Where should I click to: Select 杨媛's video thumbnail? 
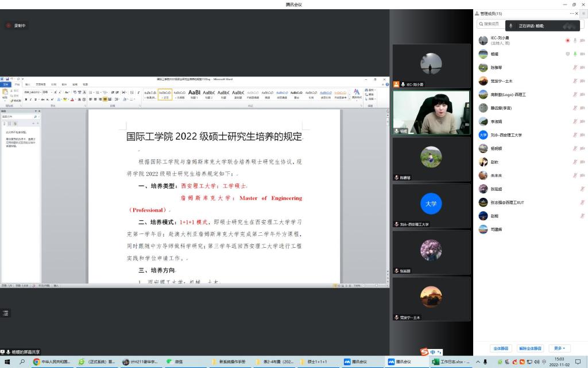(x=431, y=113)
